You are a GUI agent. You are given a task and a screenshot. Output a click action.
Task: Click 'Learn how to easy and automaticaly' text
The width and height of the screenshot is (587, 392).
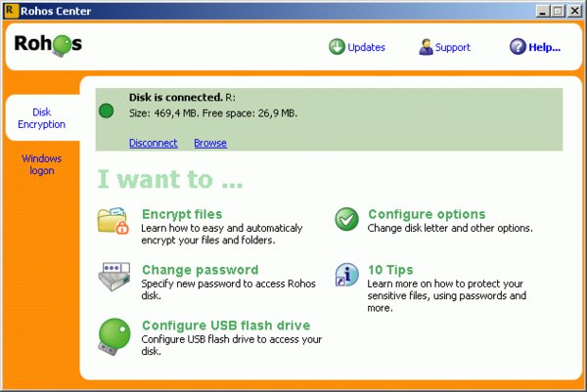tap(222, 228)
